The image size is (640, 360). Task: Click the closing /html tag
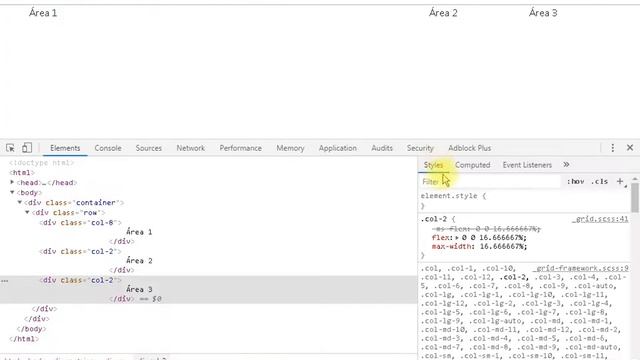coord(24,338)
